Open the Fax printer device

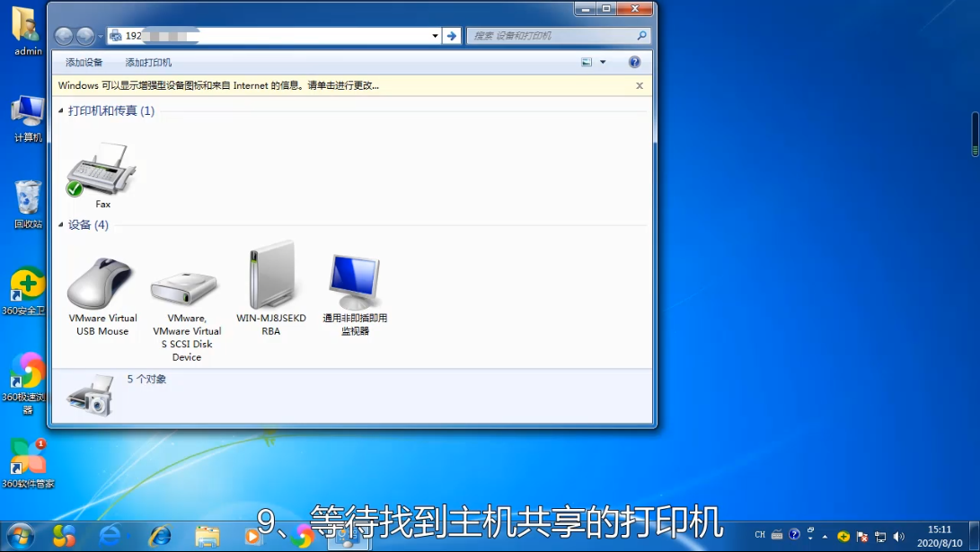[x=102, y=171]
